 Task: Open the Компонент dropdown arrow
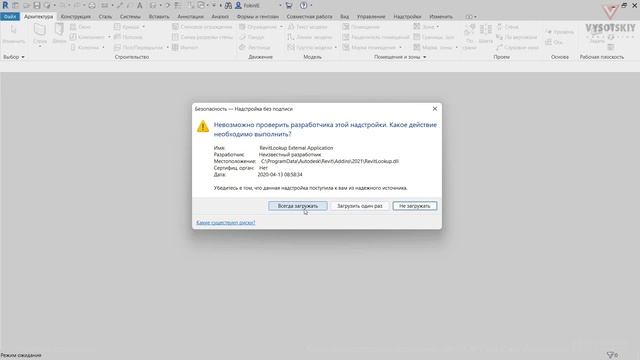(109, 37)
